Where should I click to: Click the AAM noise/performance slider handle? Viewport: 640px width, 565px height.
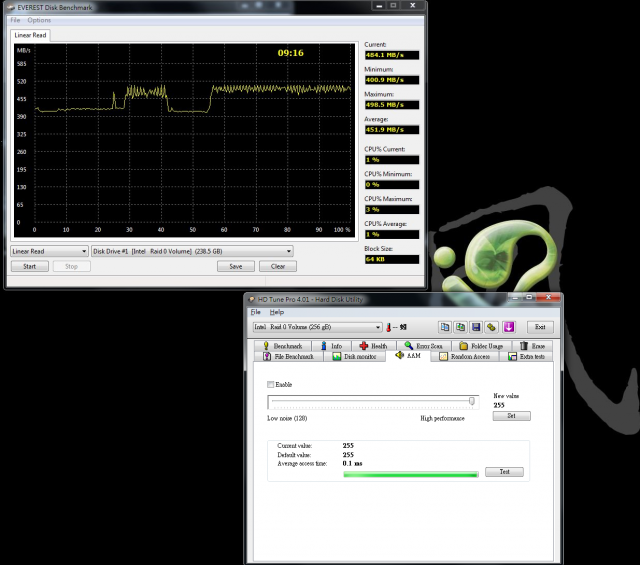click(472, 401)
